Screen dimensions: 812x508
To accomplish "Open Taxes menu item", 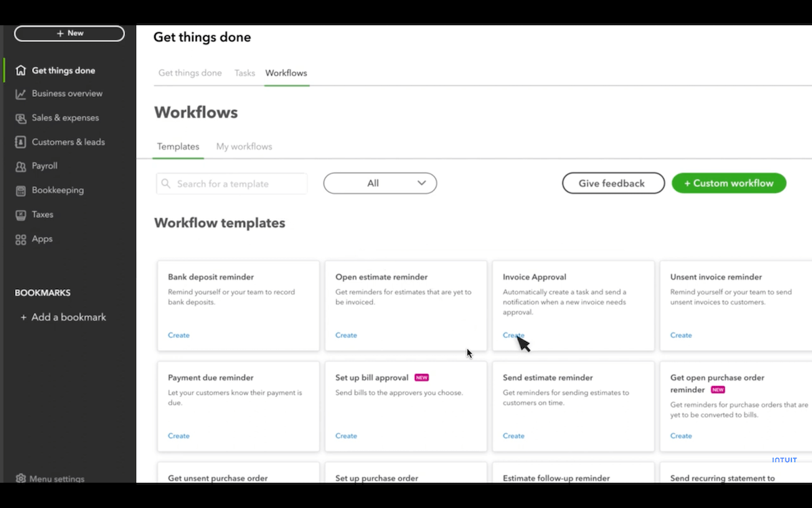I will (x=43, y=215).
